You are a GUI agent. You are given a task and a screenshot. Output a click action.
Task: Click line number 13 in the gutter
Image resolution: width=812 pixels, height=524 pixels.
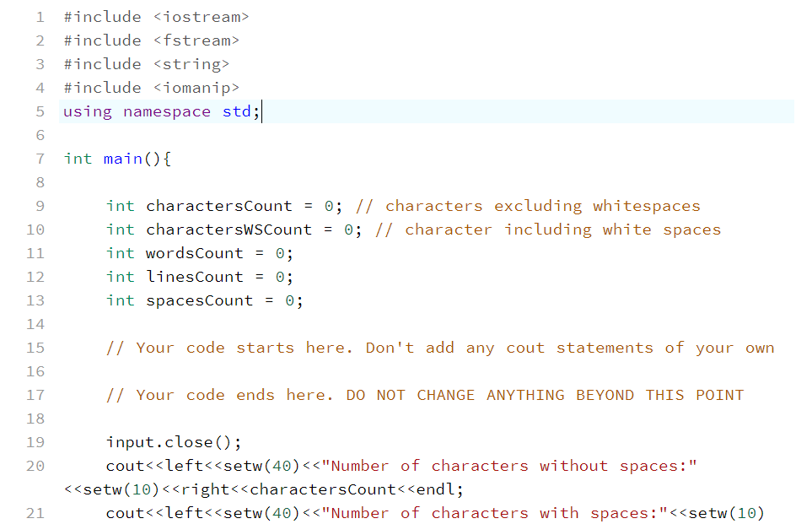pyautogui.click(x=35, y=300)
